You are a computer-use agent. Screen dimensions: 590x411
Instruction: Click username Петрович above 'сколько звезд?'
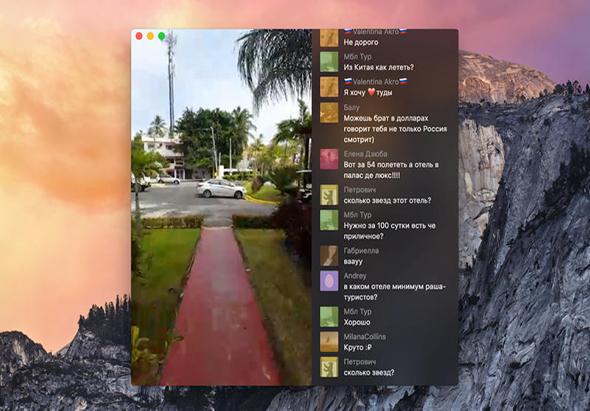360,362
